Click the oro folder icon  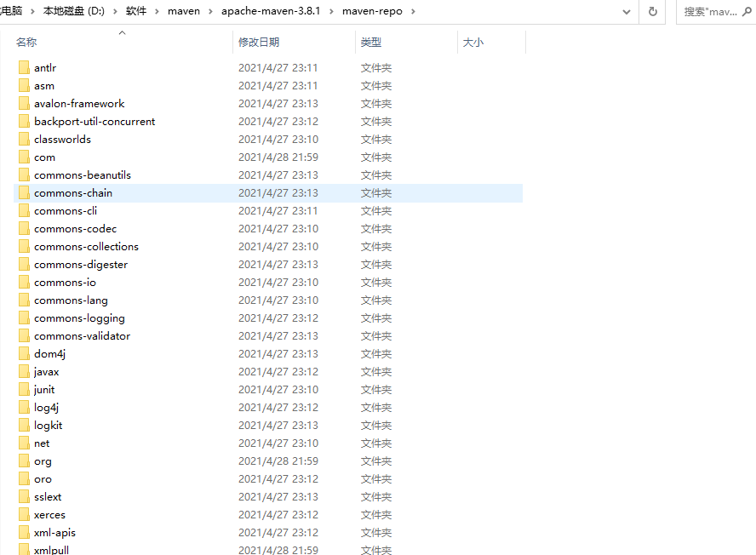pyautogui.click(x=24, y=478)
